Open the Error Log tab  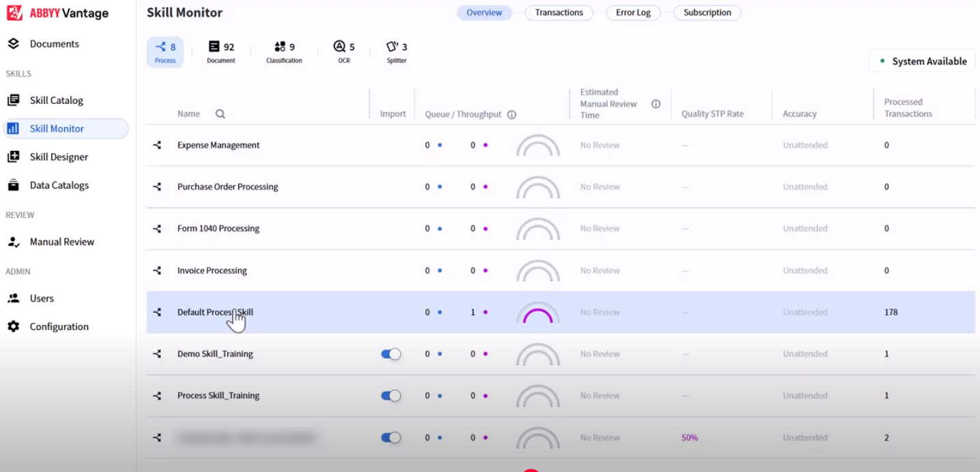click(x=633, y=12)
